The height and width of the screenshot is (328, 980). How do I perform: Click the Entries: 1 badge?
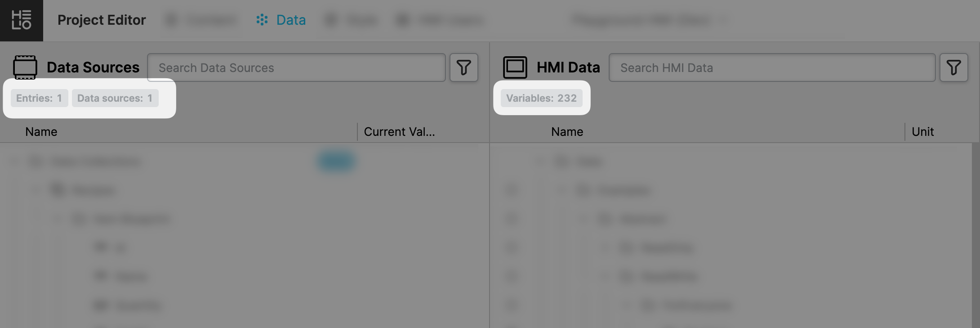tap(39, 98)
